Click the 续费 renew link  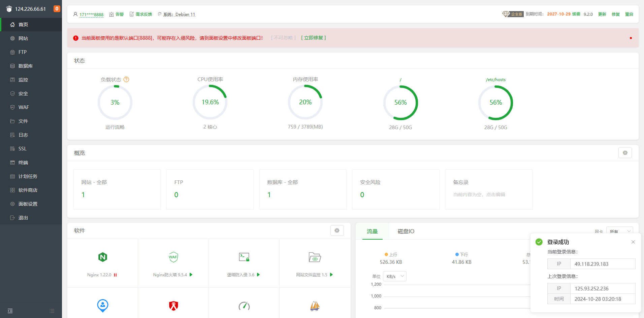(x=576, y=14)
